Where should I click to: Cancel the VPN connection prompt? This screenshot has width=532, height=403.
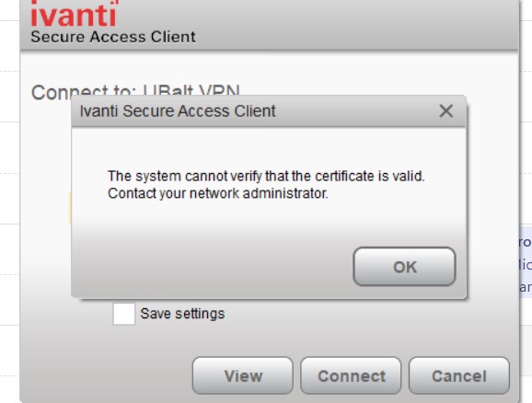tap(459, 376)
